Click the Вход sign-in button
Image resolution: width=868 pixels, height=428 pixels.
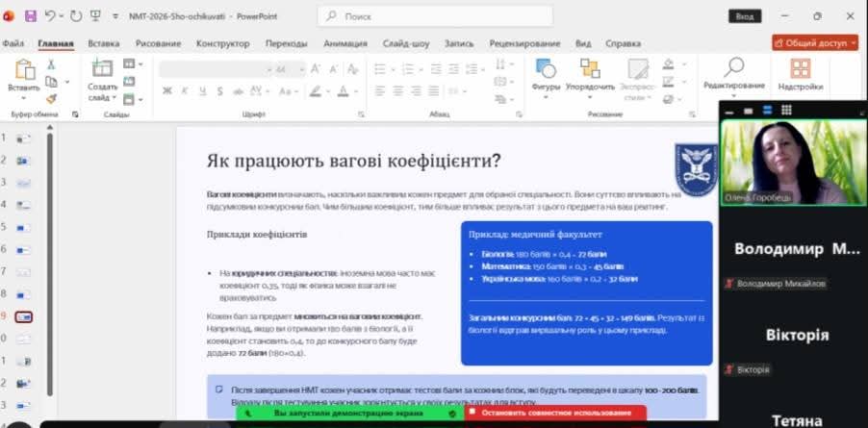[744, 16]
